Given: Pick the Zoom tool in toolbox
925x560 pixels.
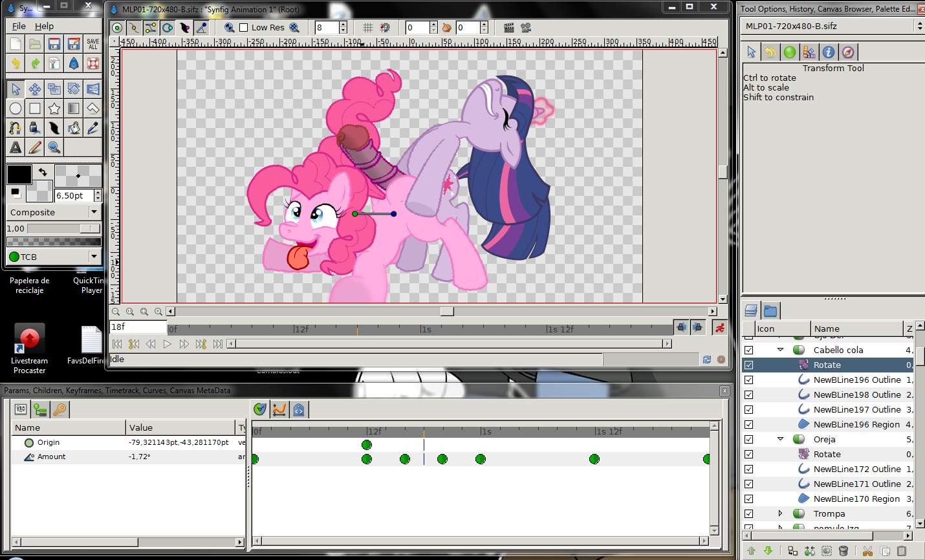Looking at the screenshot, I should click(x=54, y=147).
